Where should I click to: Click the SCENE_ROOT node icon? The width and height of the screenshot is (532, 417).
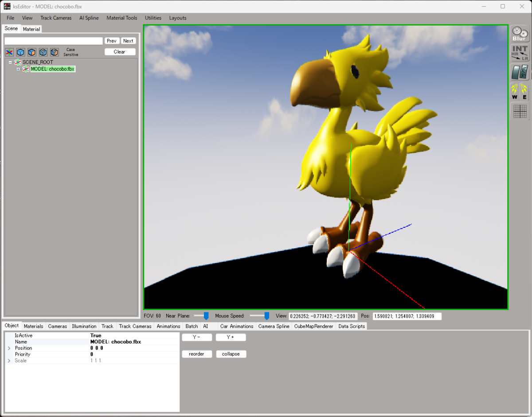(x=18, y=62)
